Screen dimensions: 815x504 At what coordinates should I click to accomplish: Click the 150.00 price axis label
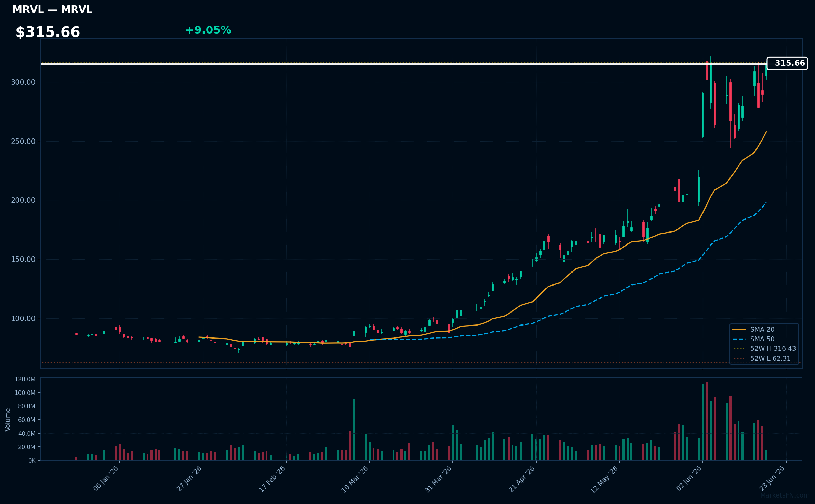[23, 260]
